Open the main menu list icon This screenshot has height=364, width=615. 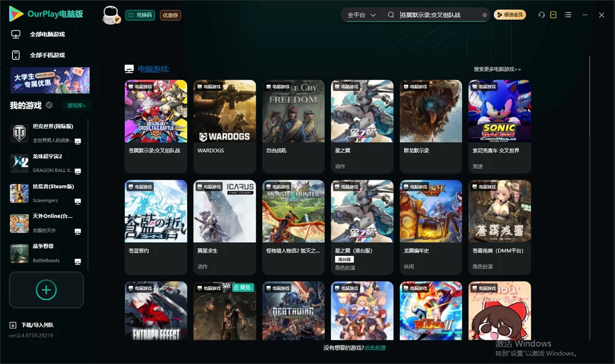568,15
